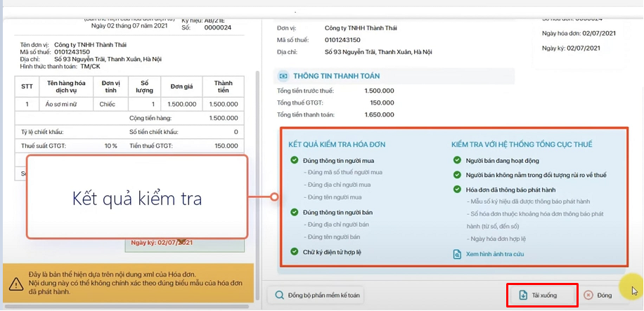
Task: Click green check beside Hóa đơn đã thông báo phát hành
Action: tap(457, 189)
